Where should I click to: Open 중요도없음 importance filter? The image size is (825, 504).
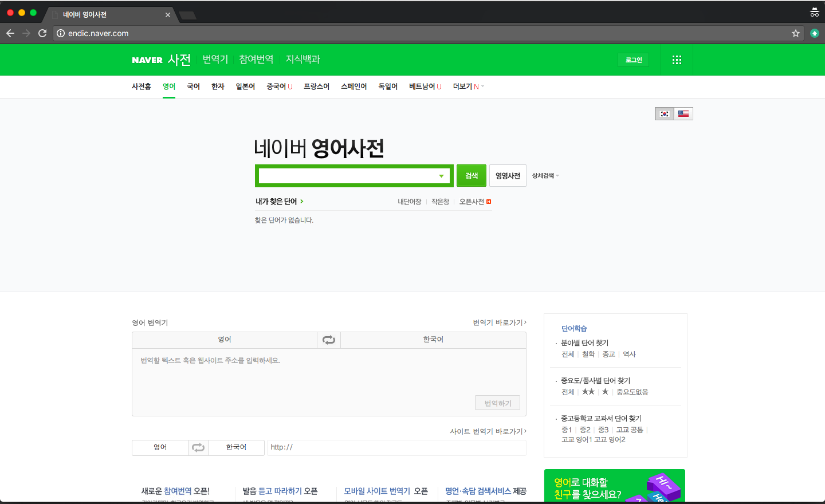[x=632, y=392]
